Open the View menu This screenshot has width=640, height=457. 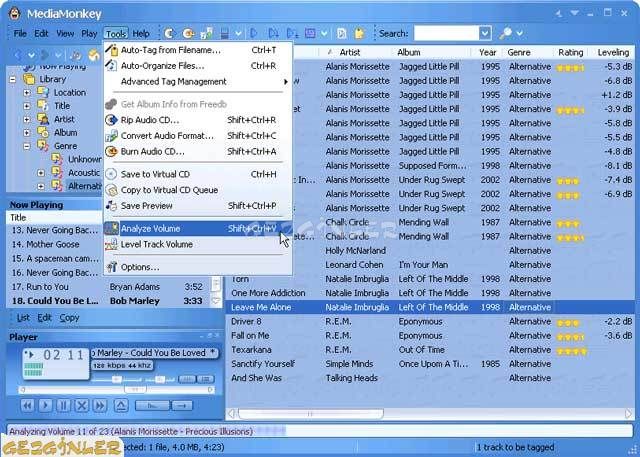(x=65, y=33)
